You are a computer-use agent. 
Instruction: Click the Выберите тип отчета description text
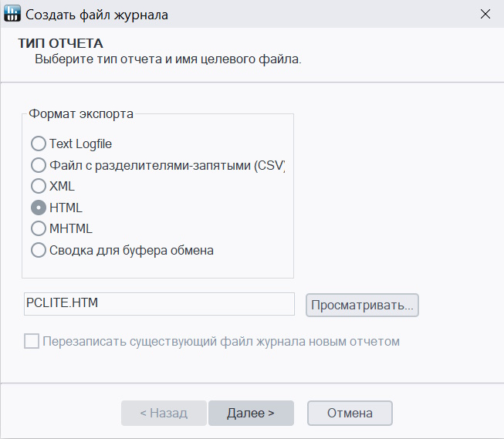[167, 59]
